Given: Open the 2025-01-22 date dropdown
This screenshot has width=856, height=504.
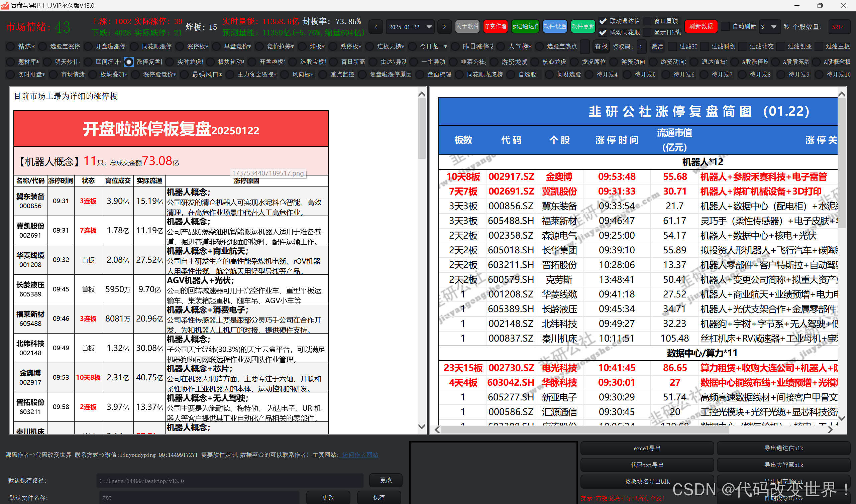Looking at the screenshot, I should coord(429,27).
